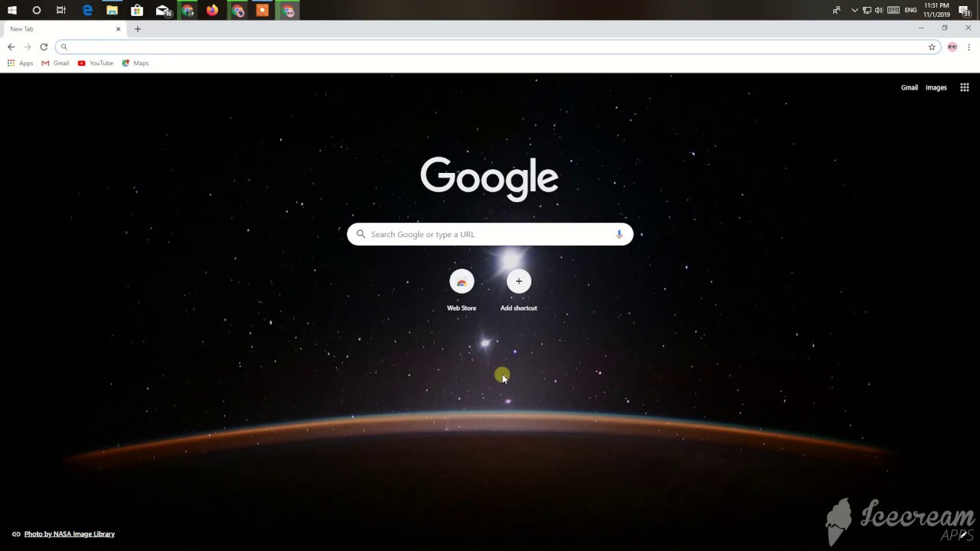This screenshot has height=551, width=980.
Task: Open the Gmail bookmark
Action: (x=56, y=63)
